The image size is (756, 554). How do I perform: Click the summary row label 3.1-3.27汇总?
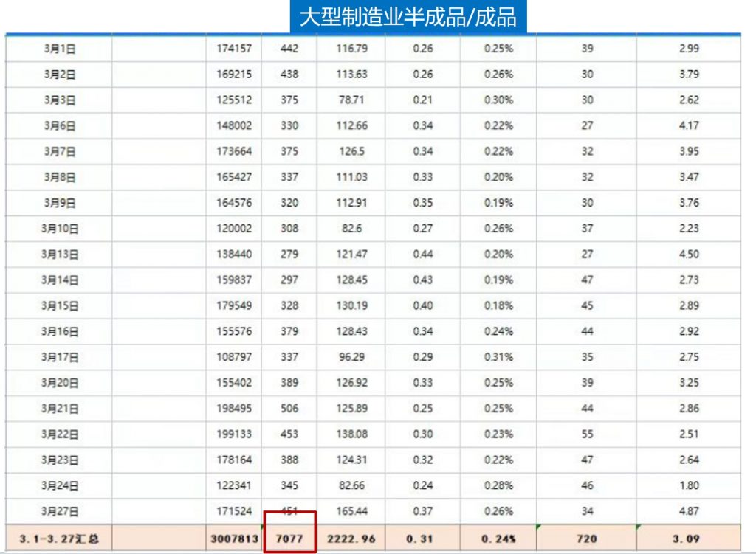coord(59,539)
